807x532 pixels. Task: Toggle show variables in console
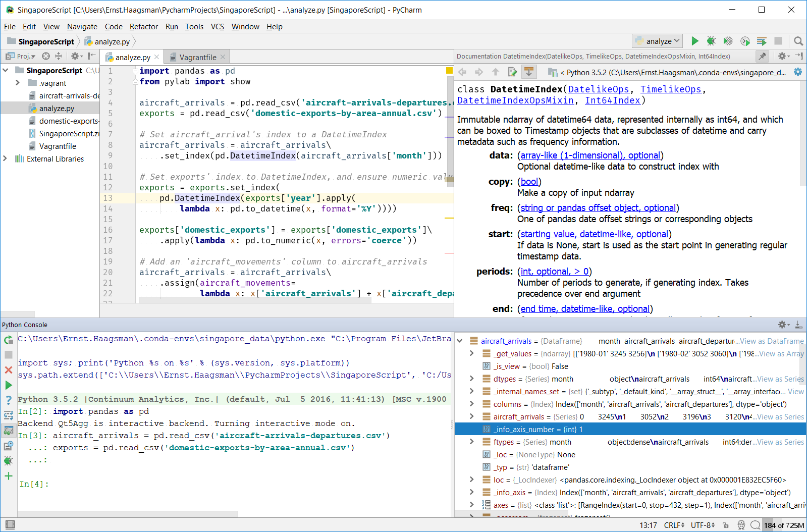[9, 431]
